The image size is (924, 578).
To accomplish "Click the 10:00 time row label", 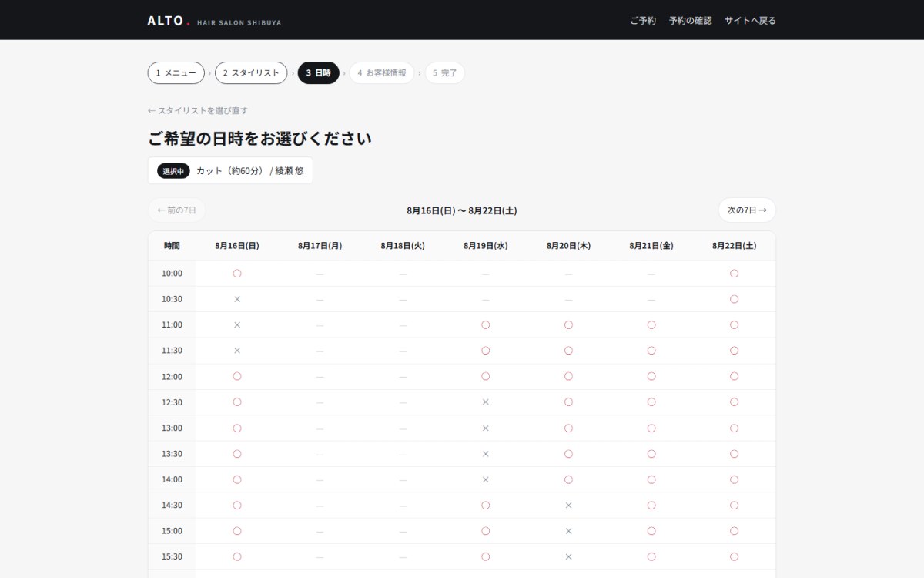I will pos(172,274).
